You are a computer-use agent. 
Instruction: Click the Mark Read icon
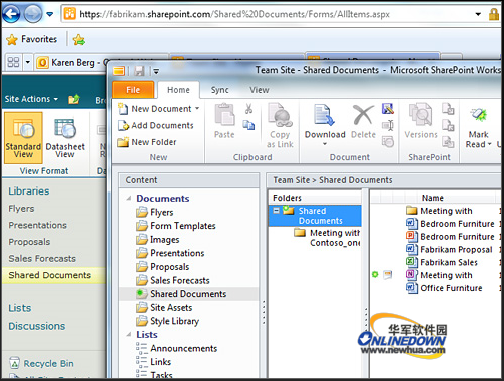(x=479, y=115)
